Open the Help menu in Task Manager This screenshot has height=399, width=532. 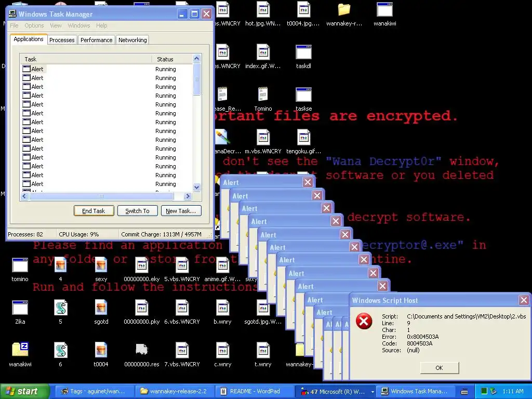[101, 25]
